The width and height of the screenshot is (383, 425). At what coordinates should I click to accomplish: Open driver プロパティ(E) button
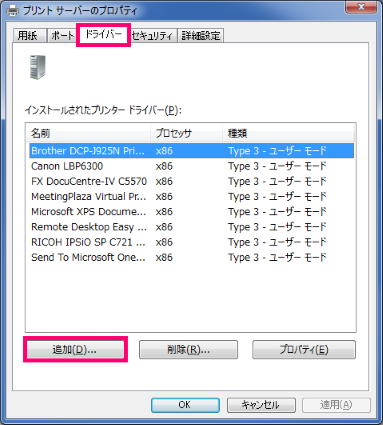coord(304,350)
